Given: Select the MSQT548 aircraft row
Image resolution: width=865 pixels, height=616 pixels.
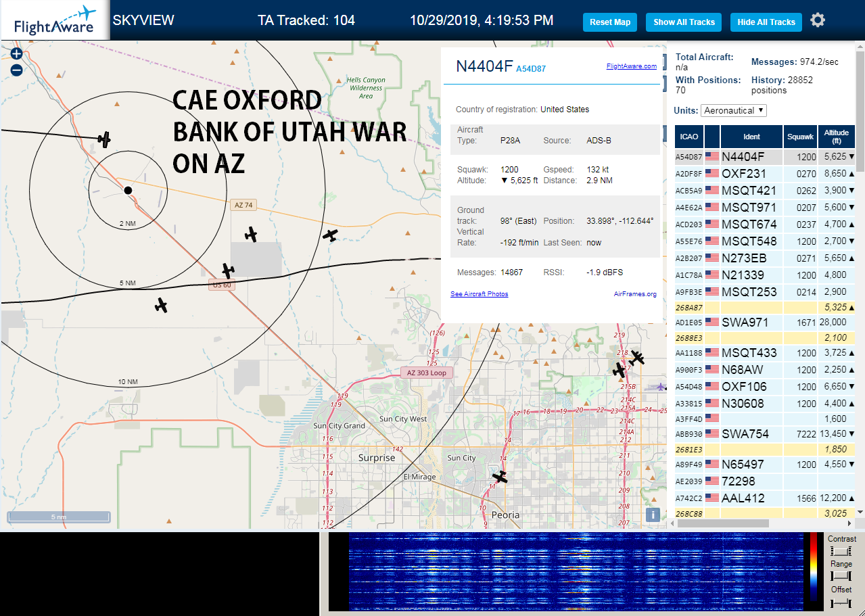Looking at the screenshot, I should pyautogui.click(x=765, y=241).
